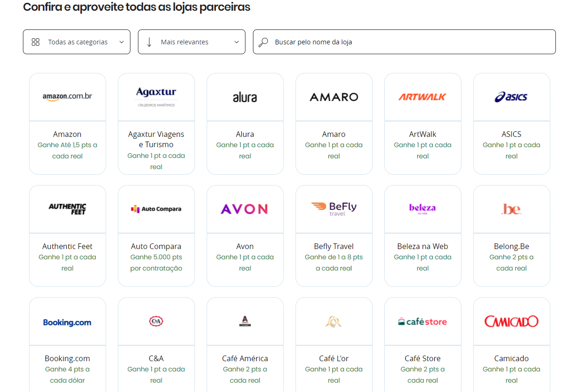Click the Avon purple logo
The image size is (576, 392).
[x=245, y=209]
